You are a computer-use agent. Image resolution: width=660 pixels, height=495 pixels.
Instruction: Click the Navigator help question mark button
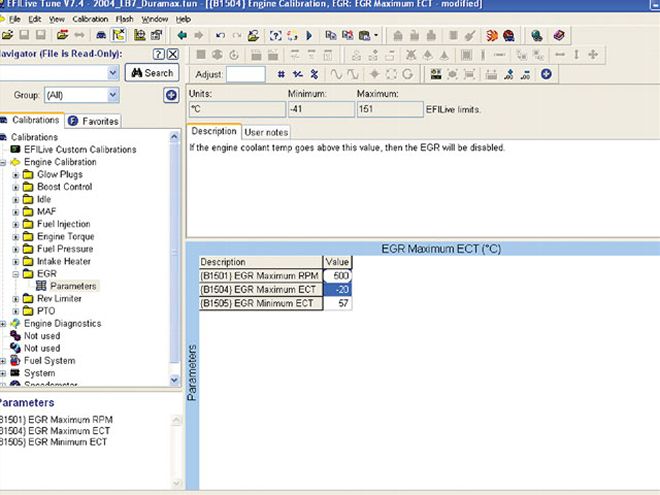(158, 54)
